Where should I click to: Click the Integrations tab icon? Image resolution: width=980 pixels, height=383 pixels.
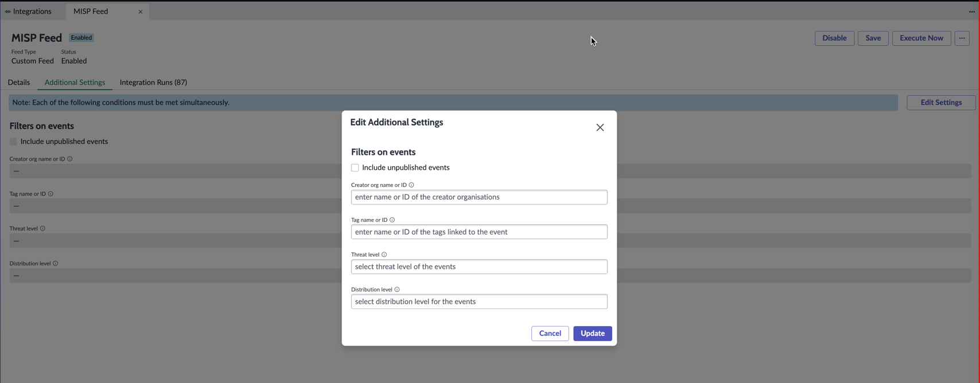tap(7, 11)
